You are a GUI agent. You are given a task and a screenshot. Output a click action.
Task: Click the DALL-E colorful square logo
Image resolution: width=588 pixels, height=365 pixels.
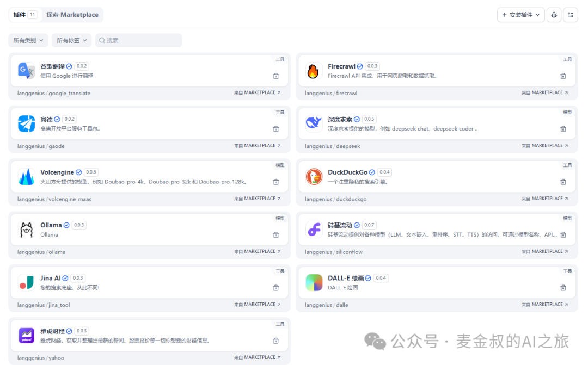pyautogui.click(x=314, y=282)
